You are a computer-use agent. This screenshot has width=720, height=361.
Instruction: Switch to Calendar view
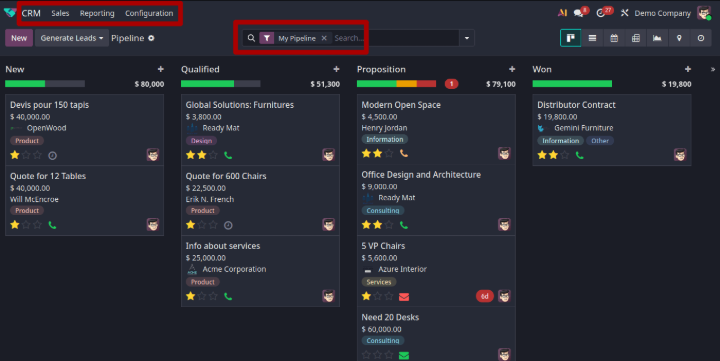click(x=614, y=38)
